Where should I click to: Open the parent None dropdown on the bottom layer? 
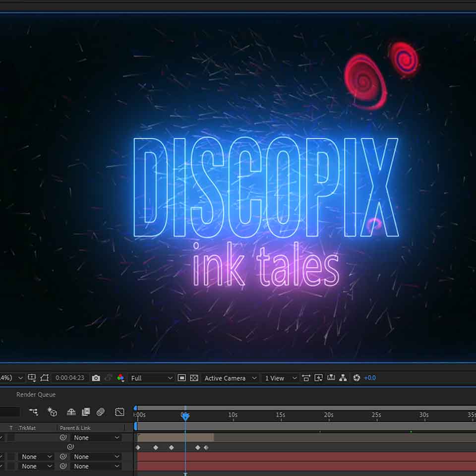click(x=96, y=466)
